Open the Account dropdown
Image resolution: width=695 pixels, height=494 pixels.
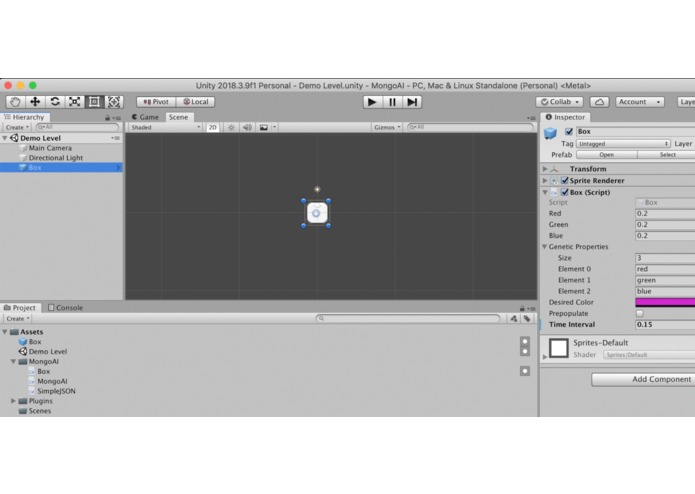[640, 102]
